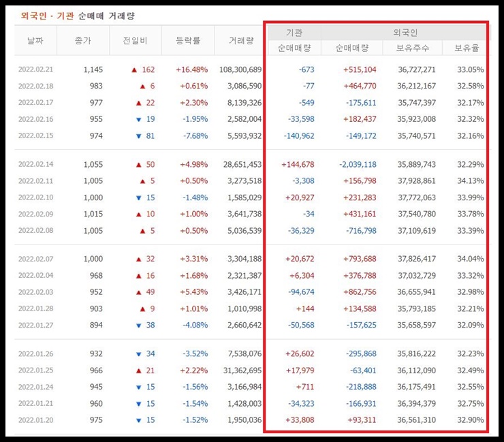The height and width of the screenshot is (442, 504).
Task: Click the -7.68% change rate
Action: (195, 136)
